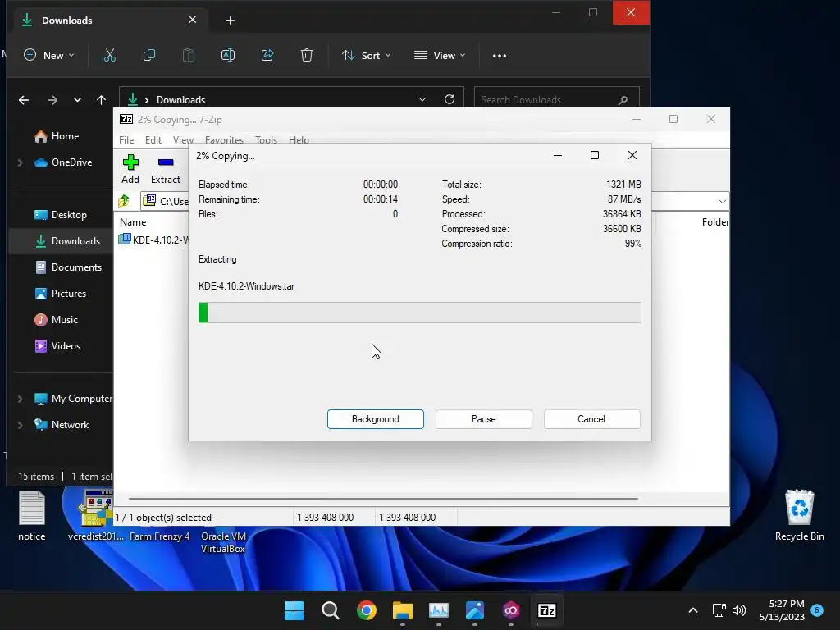Go up one level in File Explorer
The image size is (840, 630).
coord(101,99)
